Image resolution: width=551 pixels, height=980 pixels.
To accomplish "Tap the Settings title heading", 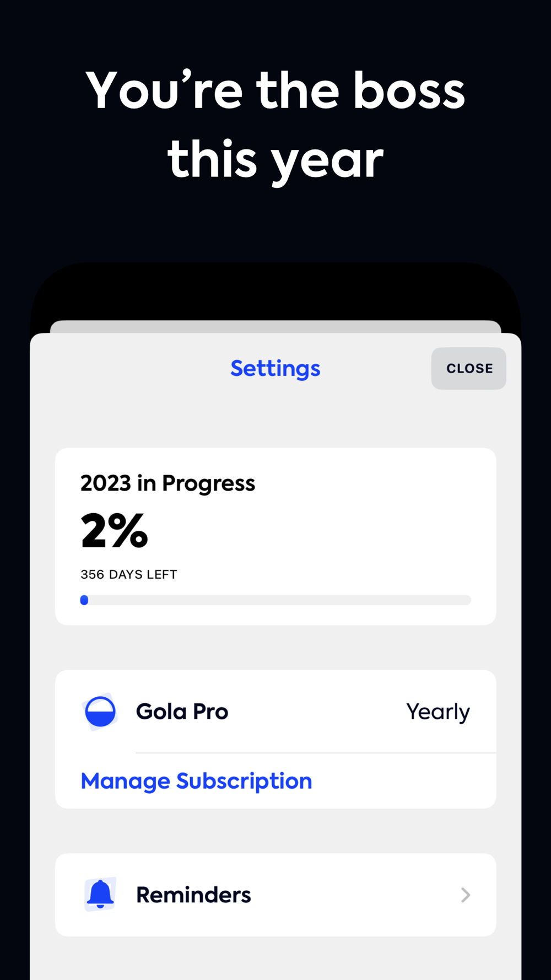I will coord(275,368).
